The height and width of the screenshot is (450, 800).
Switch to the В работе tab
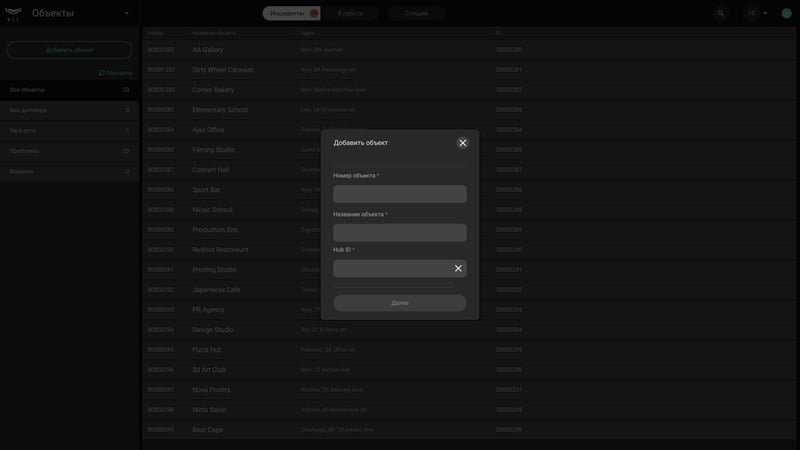tap(351, 13)
